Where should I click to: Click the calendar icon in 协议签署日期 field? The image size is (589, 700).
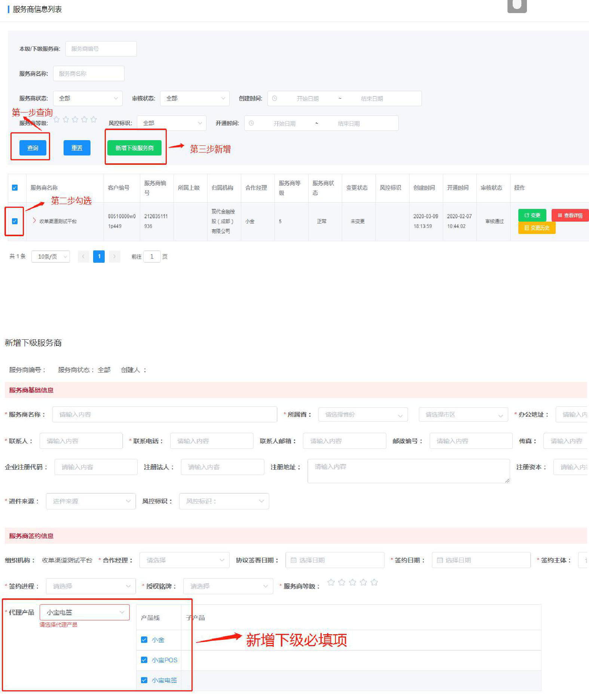[x=294, y=560]
